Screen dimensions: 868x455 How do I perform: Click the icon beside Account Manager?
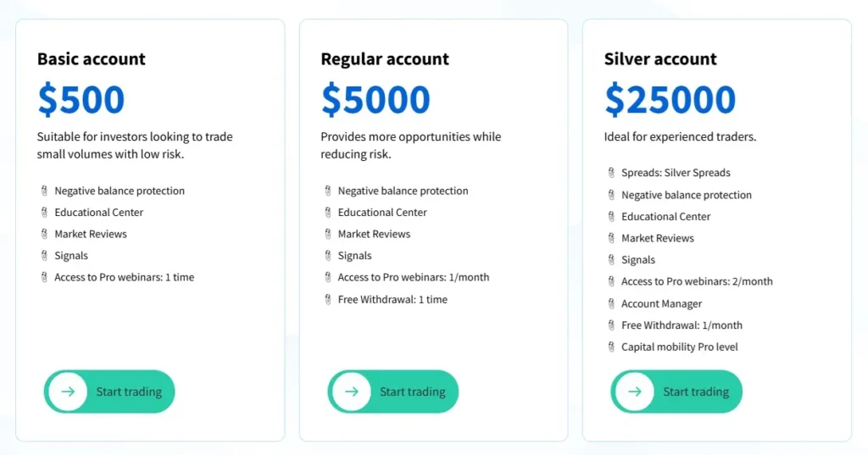[611, 303]
